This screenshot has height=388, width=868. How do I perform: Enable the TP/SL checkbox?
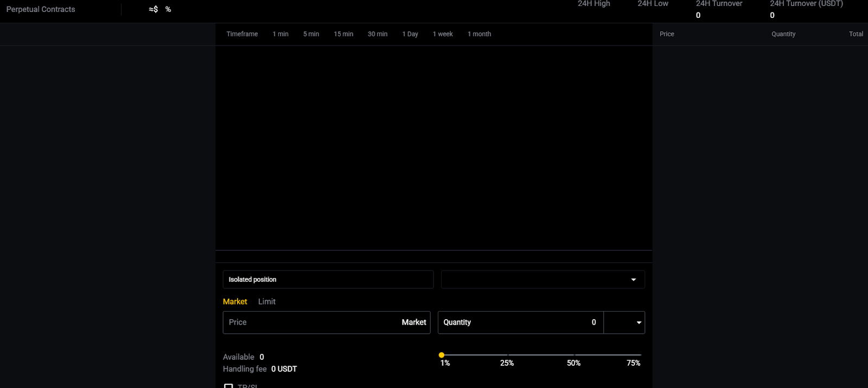coord(229,386)
